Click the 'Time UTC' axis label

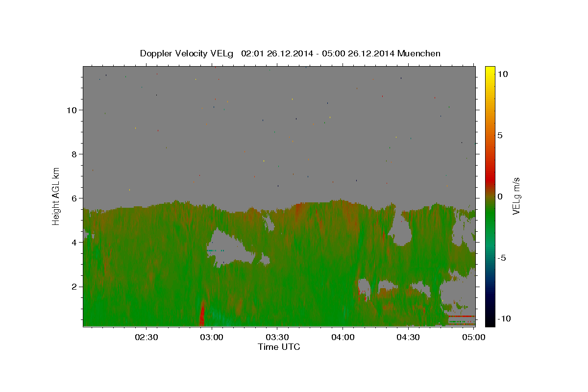279,347
